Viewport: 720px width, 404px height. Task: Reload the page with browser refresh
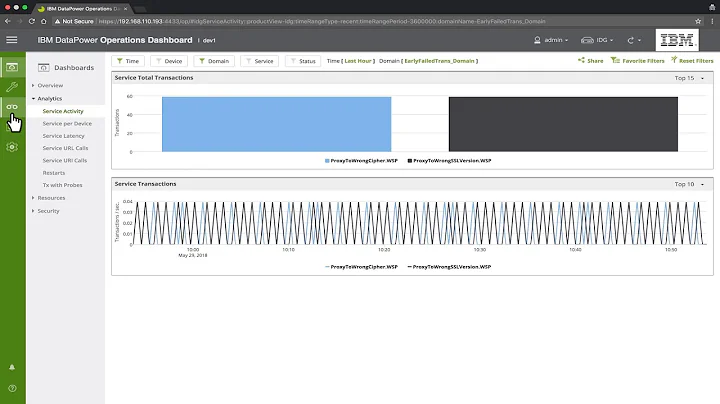(x=32, y=21)
